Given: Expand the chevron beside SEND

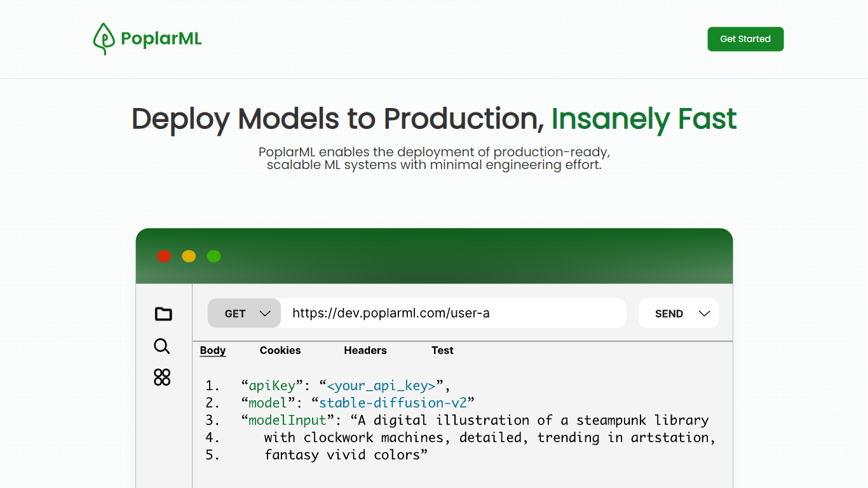Looking at the screenshot, I should click(704, 313).
